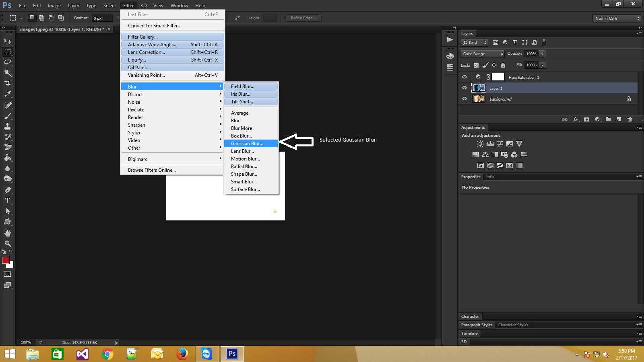Select the Spot Healing Brush tool
Viewport: 644px width, 362px height.
(x=8, y=105)
